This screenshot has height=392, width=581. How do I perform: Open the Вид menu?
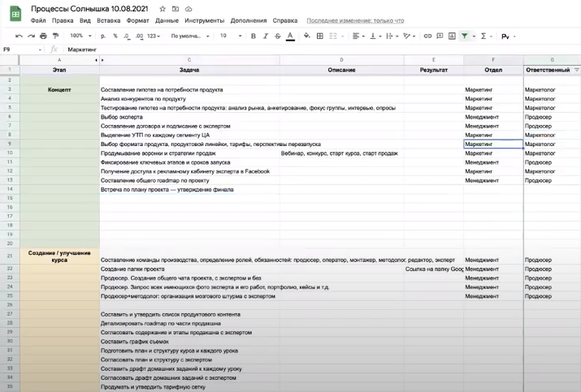click(x=85, y=20)
